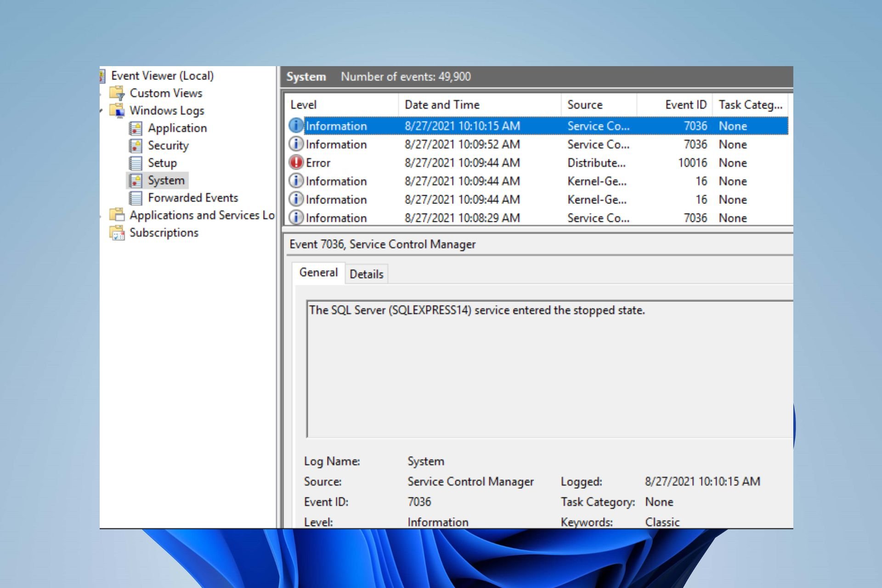Sort events by Event ID column

(674, 105)
